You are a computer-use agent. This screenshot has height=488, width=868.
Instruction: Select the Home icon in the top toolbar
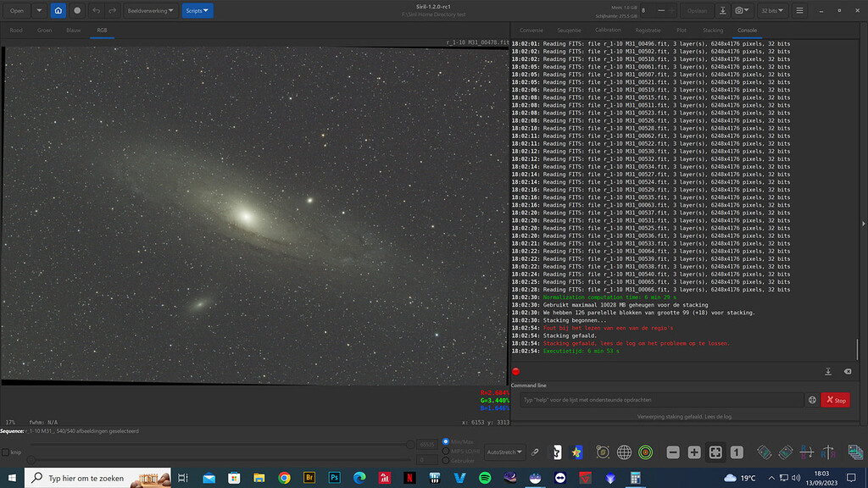click(x=58, y=10)
